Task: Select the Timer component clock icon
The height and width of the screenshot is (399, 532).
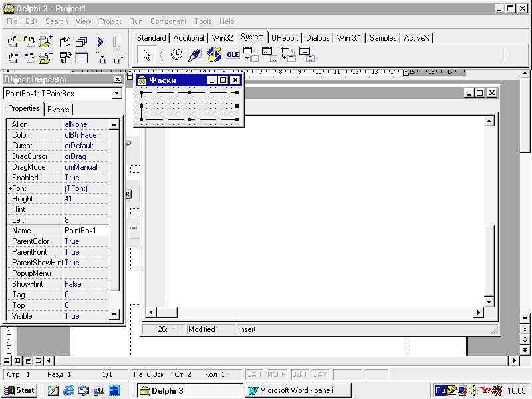Action: (x=176, y=55)
